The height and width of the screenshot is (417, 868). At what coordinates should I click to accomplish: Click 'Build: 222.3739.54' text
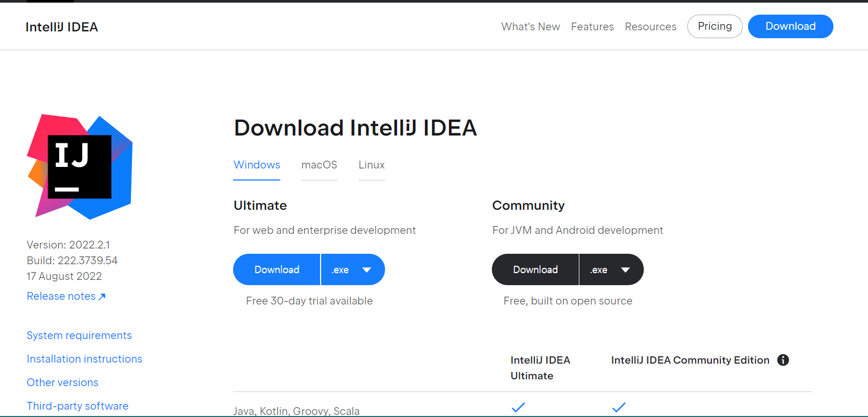tap(72, 261)
